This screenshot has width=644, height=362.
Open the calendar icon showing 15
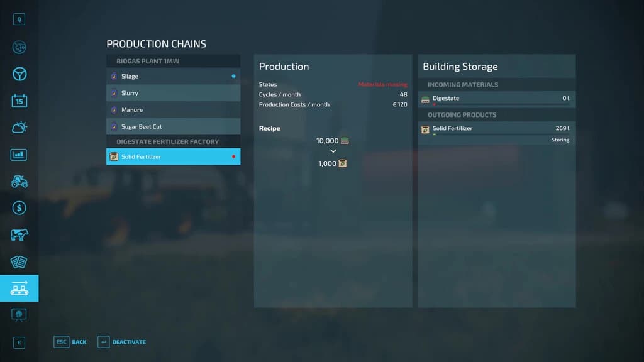coord(19,101)
